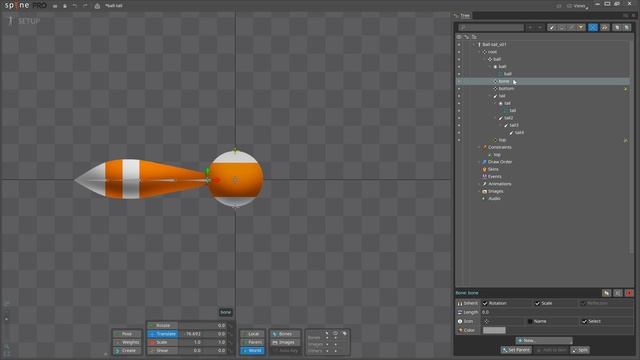Click the icon right of the blue tree button
This screenshot has height=360, width=640.
click(x=604, y=27)
